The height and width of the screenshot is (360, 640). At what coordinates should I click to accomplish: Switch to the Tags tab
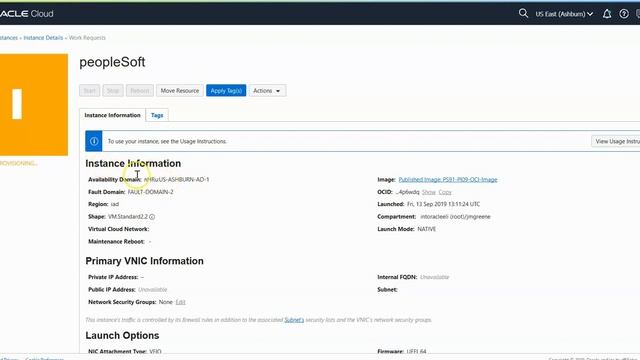pos(157,115)
